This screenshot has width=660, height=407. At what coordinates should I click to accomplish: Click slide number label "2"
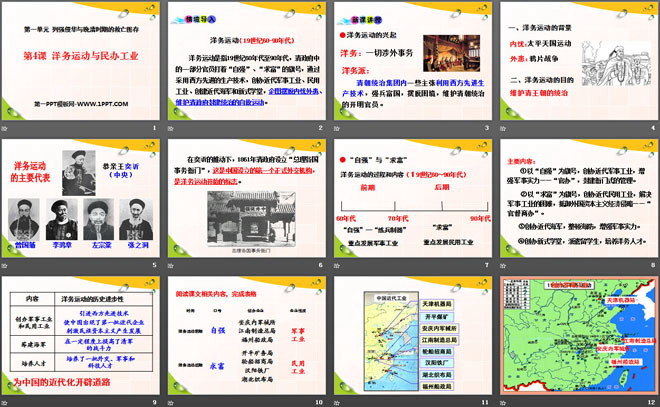[321, 128]
